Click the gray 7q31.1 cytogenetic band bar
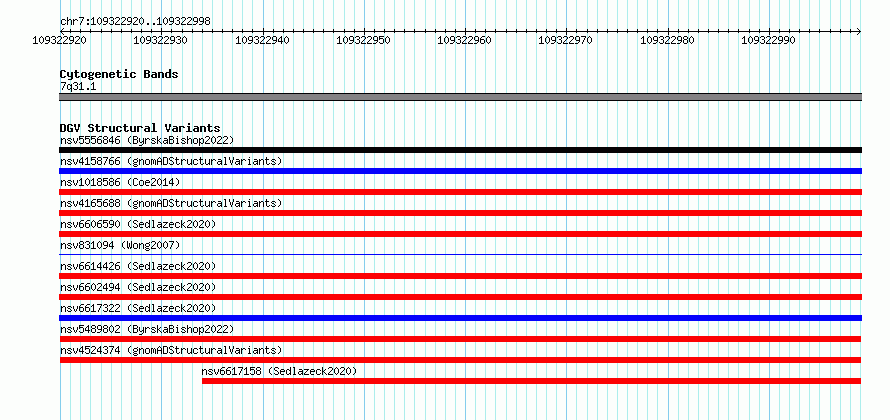 tap(460, 97)
